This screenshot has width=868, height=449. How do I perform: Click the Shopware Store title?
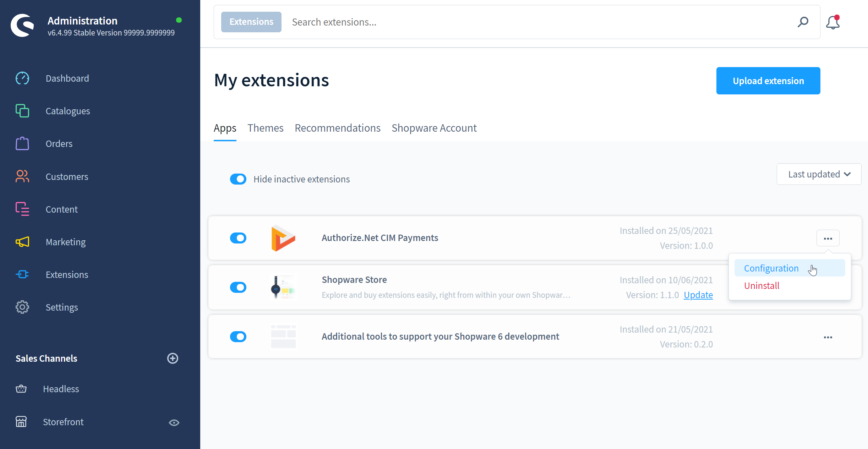[x=354, y=280]
